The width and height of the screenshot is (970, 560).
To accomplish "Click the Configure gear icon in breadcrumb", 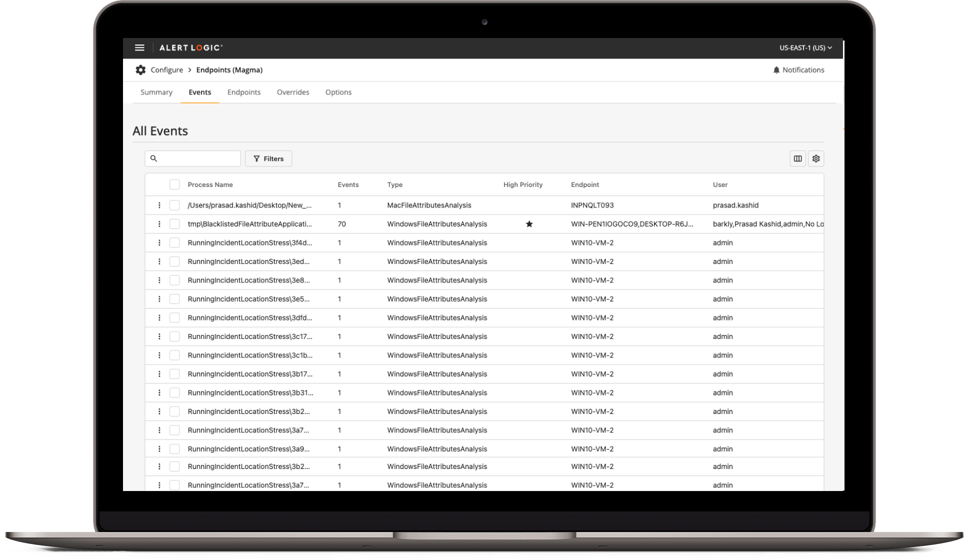I will click(x=140, y=70).
